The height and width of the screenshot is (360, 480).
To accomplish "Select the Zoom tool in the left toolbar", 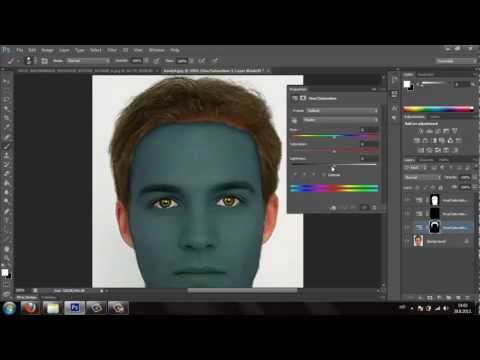I will [x=6, y=258].
